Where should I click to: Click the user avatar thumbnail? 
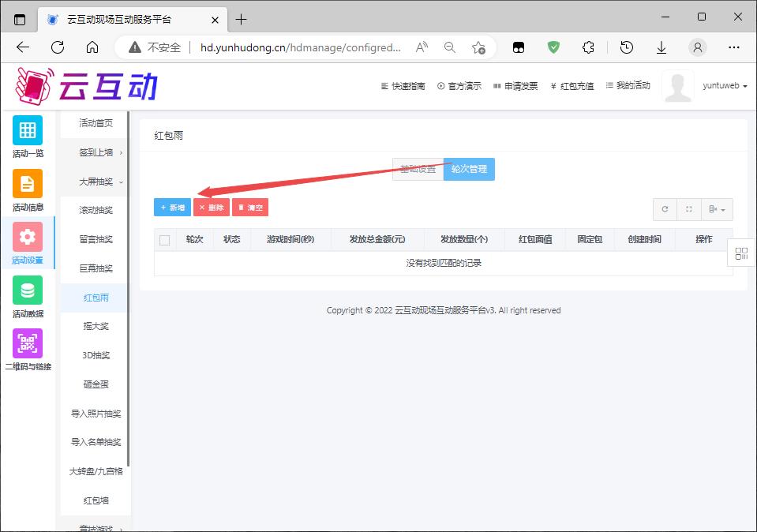click(x=678, y=86)
